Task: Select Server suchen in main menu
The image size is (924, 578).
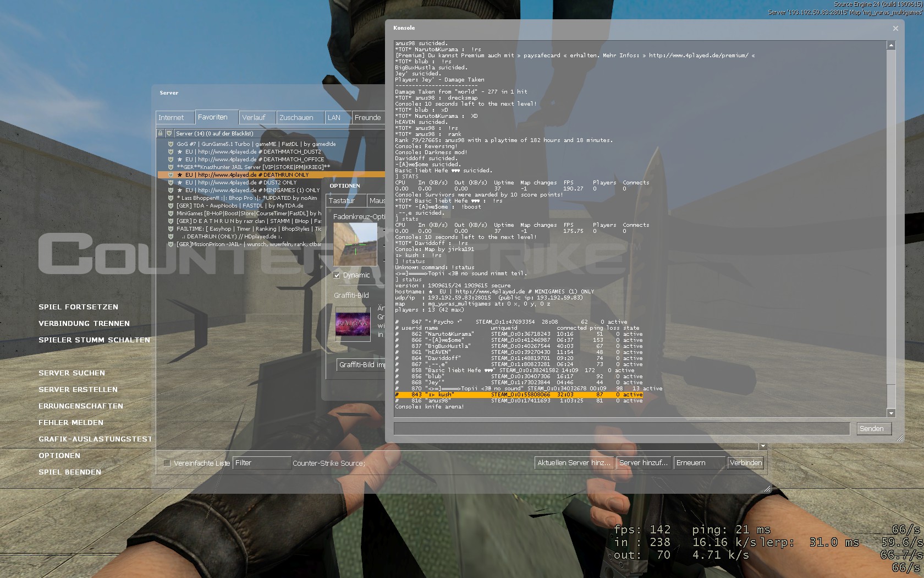Action: click(x=71, y=373)
